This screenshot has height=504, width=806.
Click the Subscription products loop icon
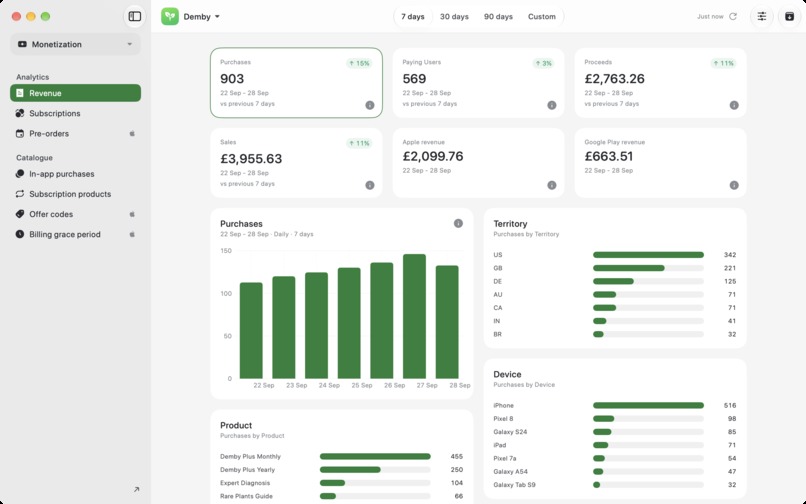(20, 194)
